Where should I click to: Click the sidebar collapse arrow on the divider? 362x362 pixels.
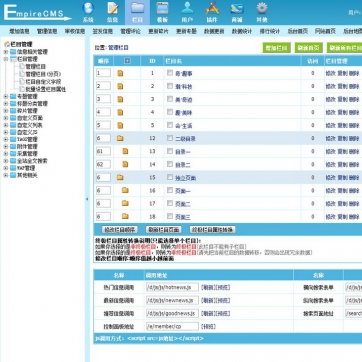click(x=87, y=199)
